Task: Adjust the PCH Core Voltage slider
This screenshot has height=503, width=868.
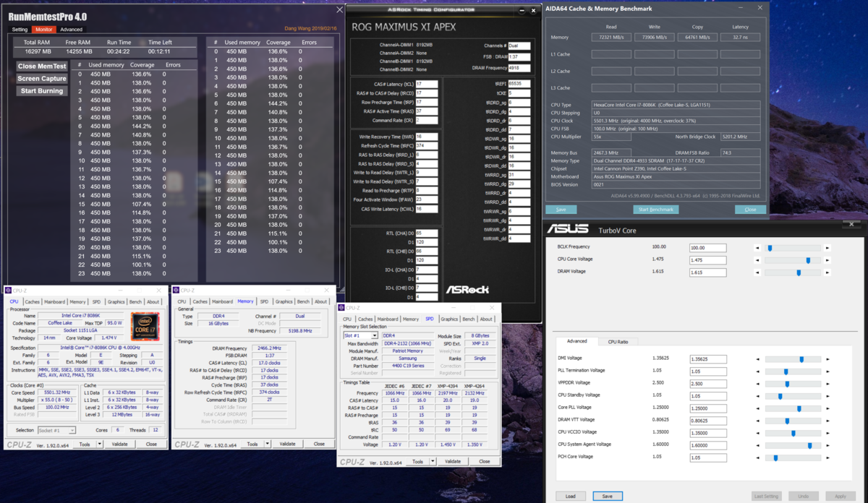Action: pyautogui.click(x=775, y=457)
